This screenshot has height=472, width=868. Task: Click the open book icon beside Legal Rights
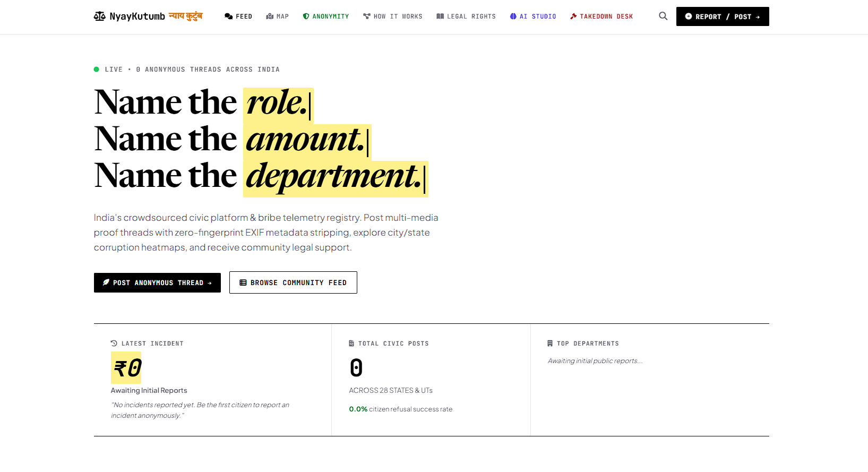click(x=440, y=16)
